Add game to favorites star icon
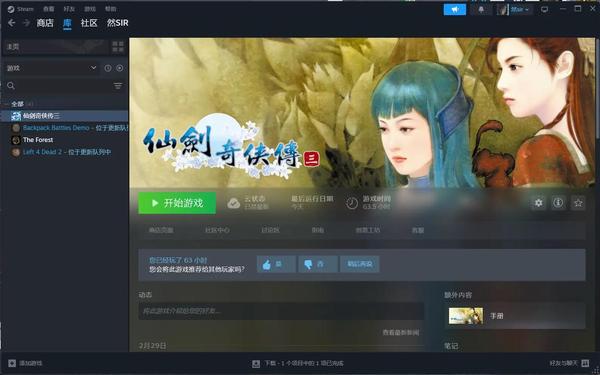The height and width of the screenshot is (375, 600). point(578,203)
